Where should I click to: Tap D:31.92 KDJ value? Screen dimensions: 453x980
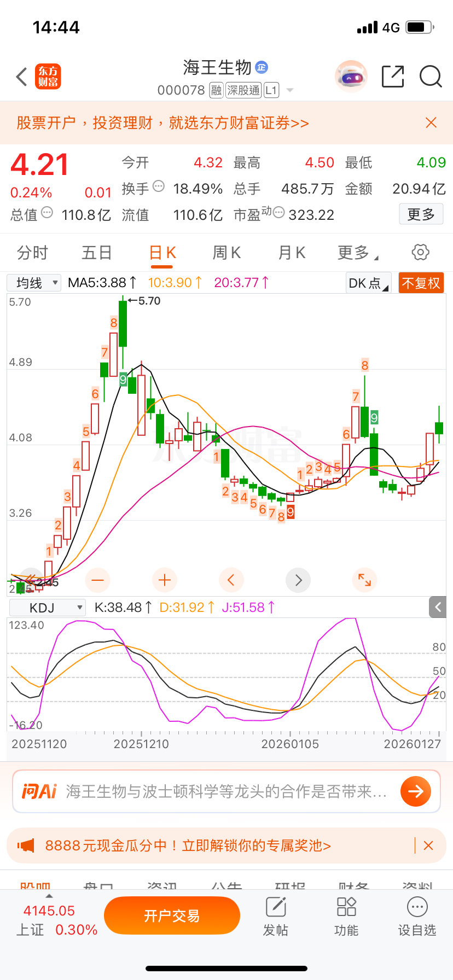pos(187,608)
